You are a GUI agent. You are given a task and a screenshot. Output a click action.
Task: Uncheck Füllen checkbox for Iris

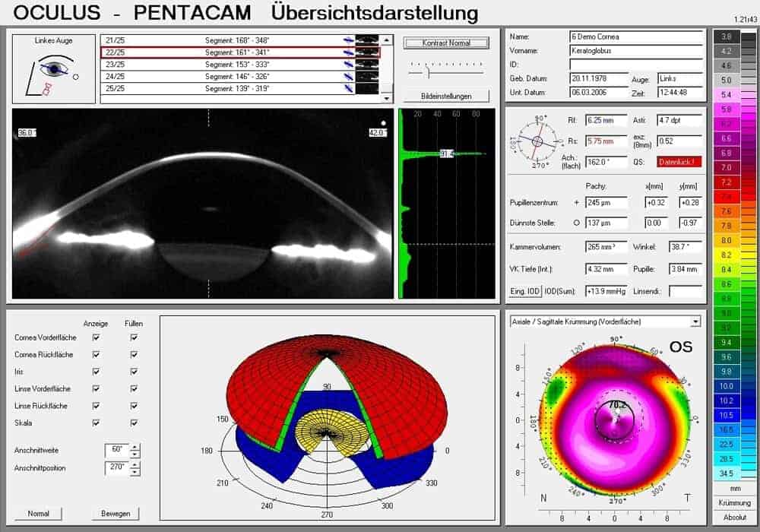coord(134,372)
